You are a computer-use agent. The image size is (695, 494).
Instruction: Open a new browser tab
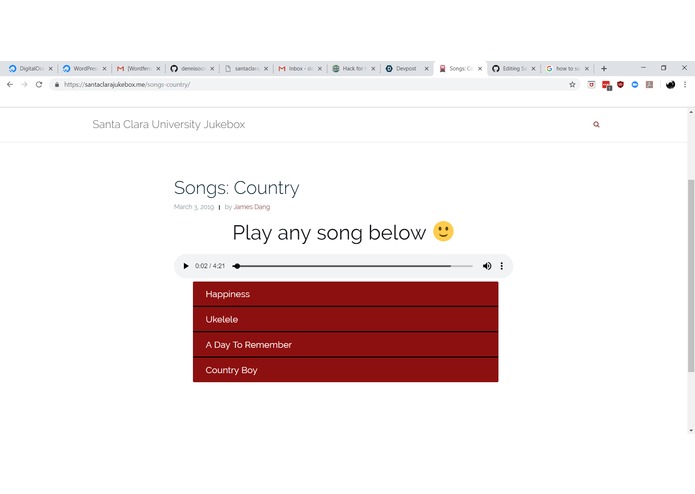tap(604, 68)
